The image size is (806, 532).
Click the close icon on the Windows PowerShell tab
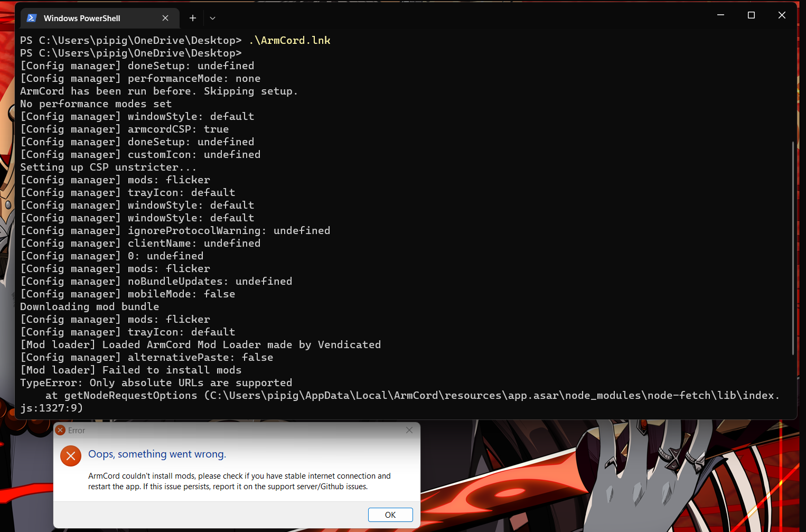pyautogui.click(x=165, y=17)
